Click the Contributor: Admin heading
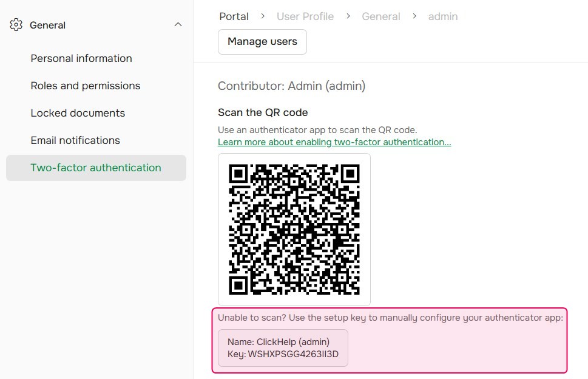Image resolution: width=588 pixels, height=379 pixels. 291,86
